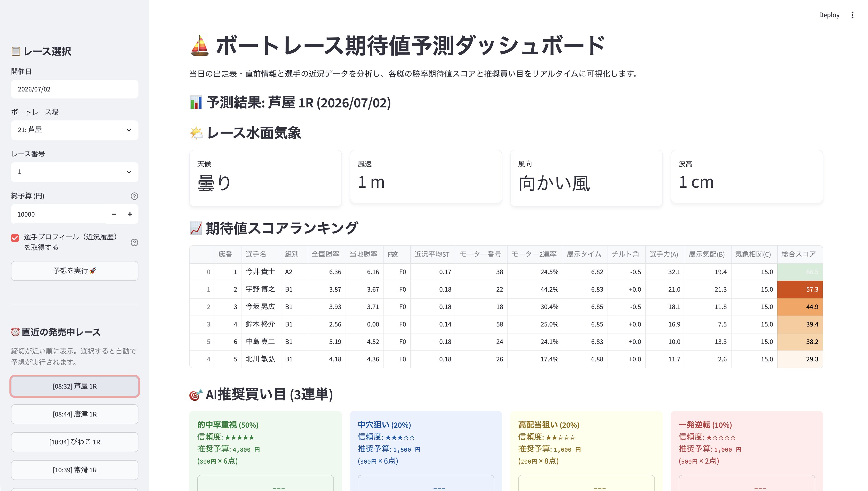Click player name cell 宇野 博之
The image size is (868, 491).
pos(261,289)
